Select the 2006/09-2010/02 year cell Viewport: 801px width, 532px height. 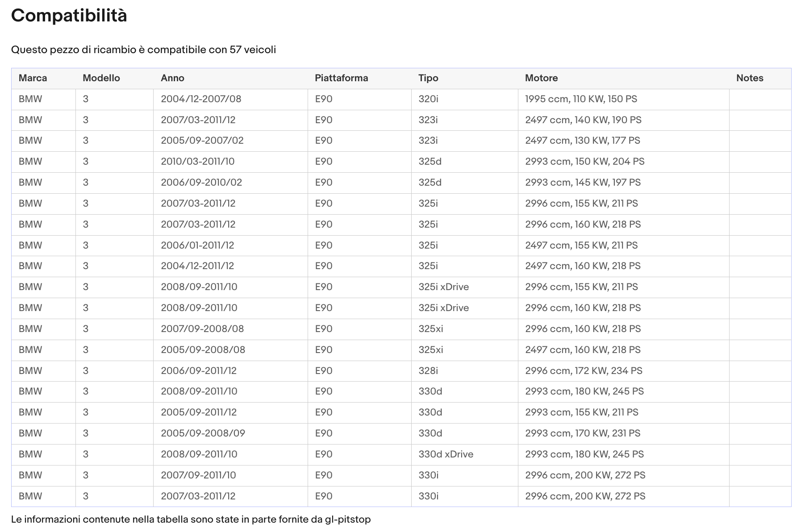pyautogui.click(x=230, y=183)
